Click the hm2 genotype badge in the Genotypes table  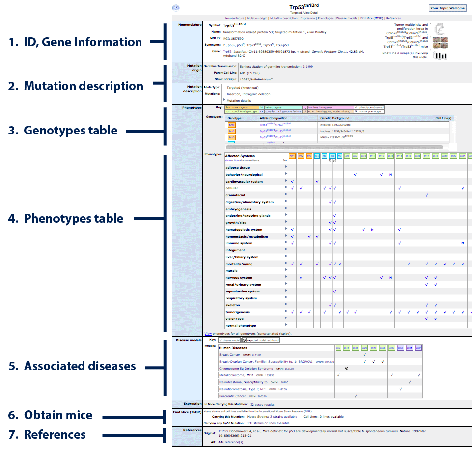point(232,132)
